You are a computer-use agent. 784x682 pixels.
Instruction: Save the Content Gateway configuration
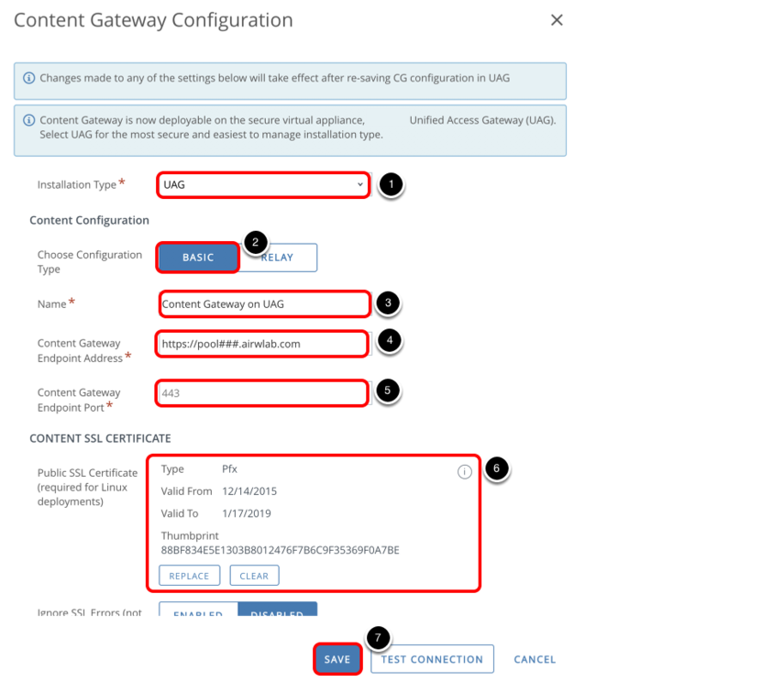[x=337, y=659]
